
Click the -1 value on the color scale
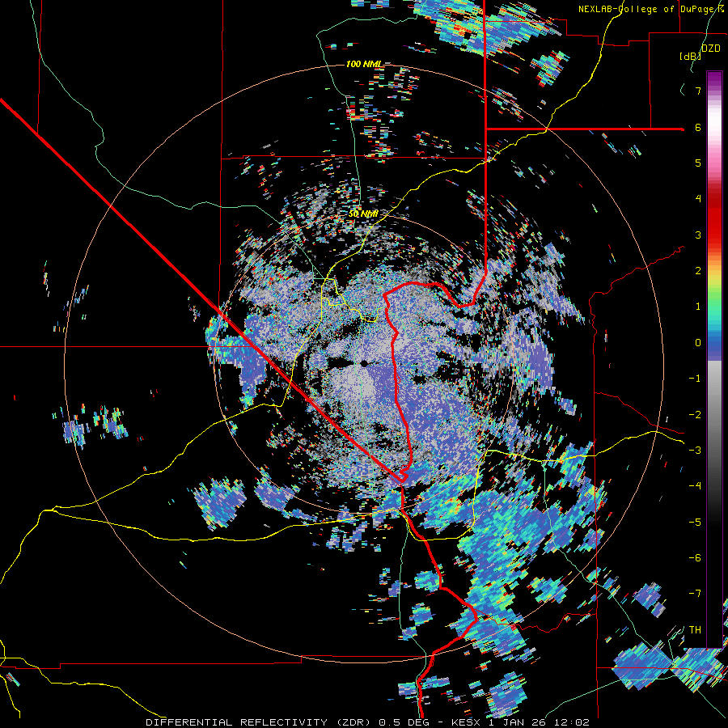[695, 379]
